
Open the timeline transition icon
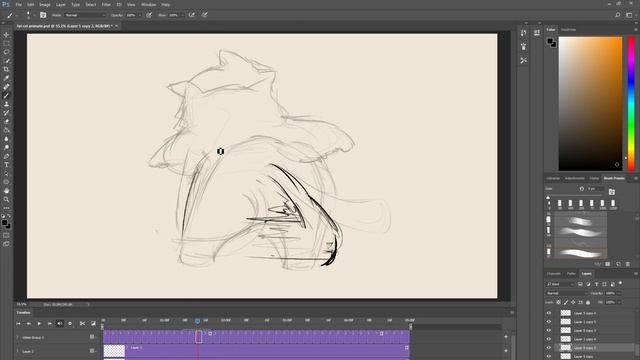tap(93, 324)
